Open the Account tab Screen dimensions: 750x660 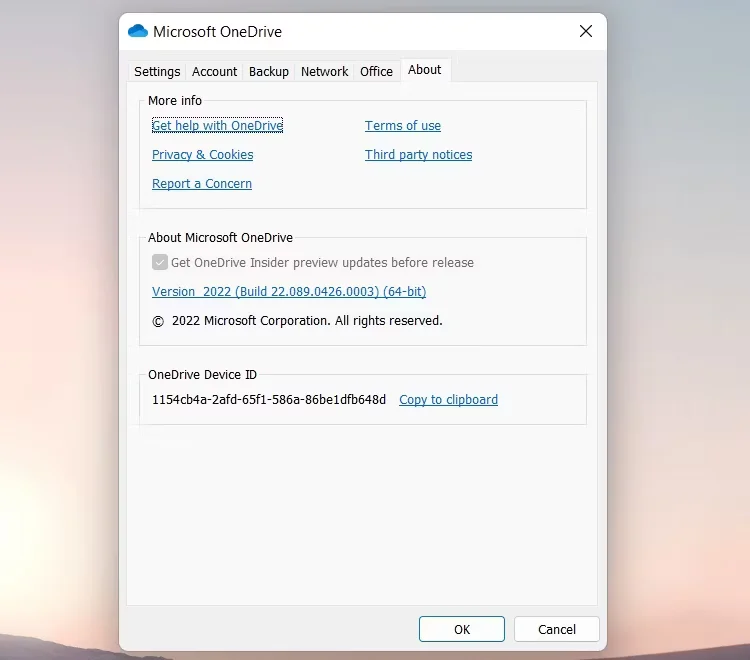(x=214, y=72)
